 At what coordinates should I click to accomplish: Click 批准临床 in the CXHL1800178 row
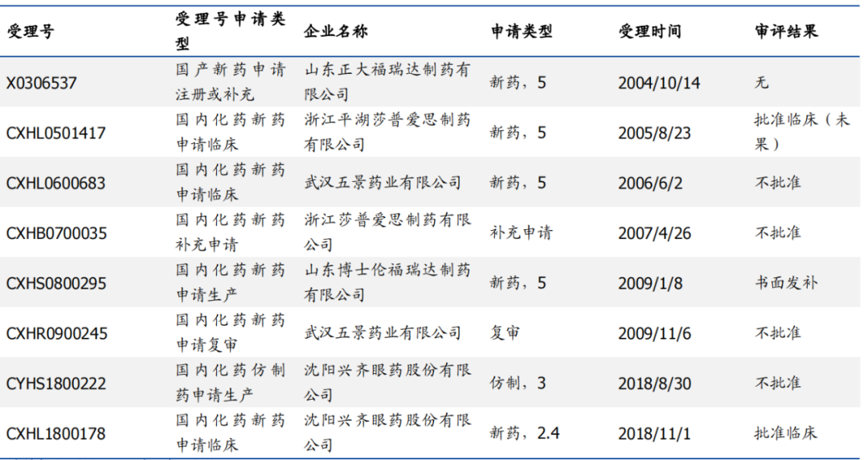click(786, 433)
